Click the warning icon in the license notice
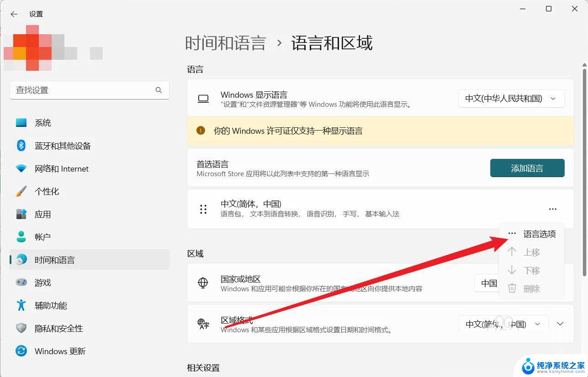The height and width of the screenshot is (377, 588). [201, 131]
